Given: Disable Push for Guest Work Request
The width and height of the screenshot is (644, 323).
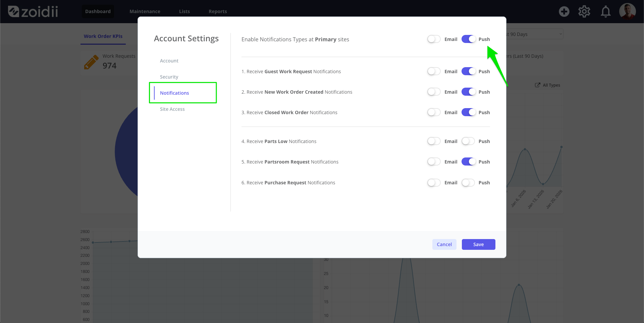Looking at the screenshot, I should [468, 72].
